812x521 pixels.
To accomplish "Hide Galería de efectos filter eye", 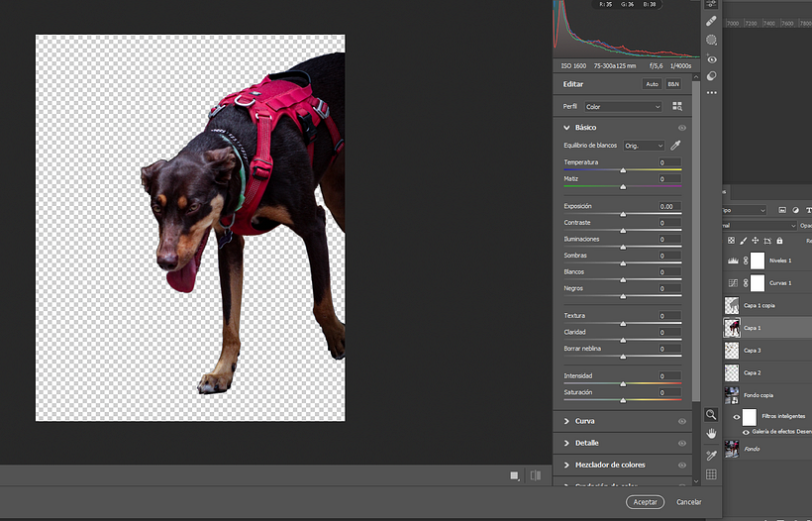I will point(746,432).
